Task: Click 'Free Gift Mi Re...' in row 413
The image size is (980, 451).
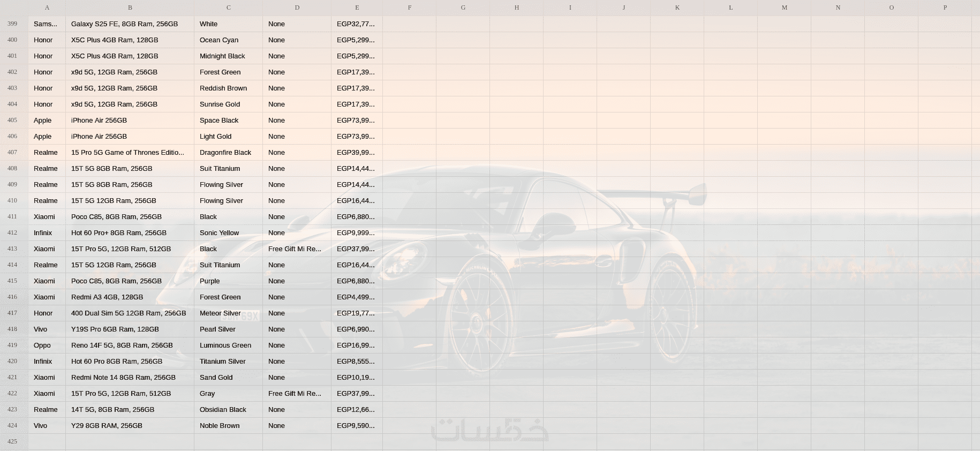Action: point(297,249)
